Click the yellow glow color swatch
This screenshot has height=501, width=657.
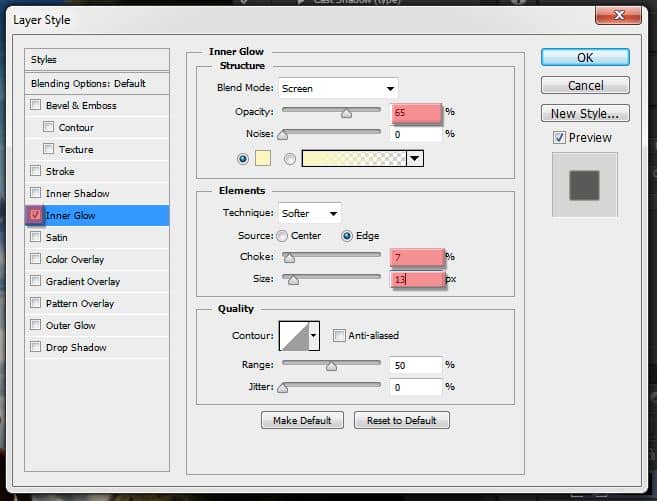pyautogui.click(x=263, y=158)
